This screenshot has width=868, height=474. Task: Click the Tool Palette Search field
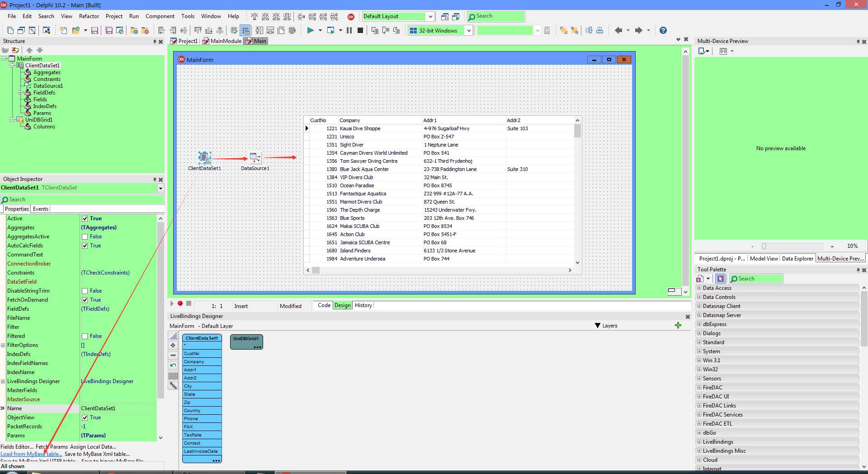point(756,279)
